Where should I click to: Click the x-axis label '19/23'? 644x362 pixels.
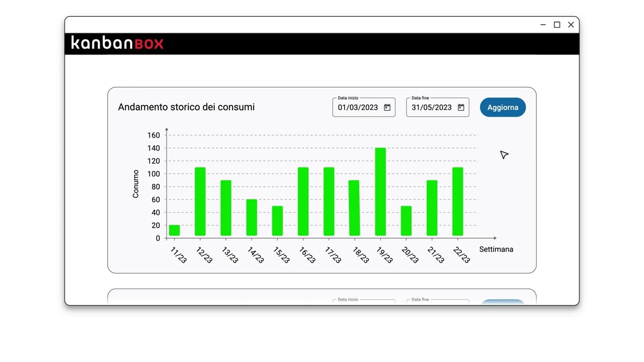(384, 255)
